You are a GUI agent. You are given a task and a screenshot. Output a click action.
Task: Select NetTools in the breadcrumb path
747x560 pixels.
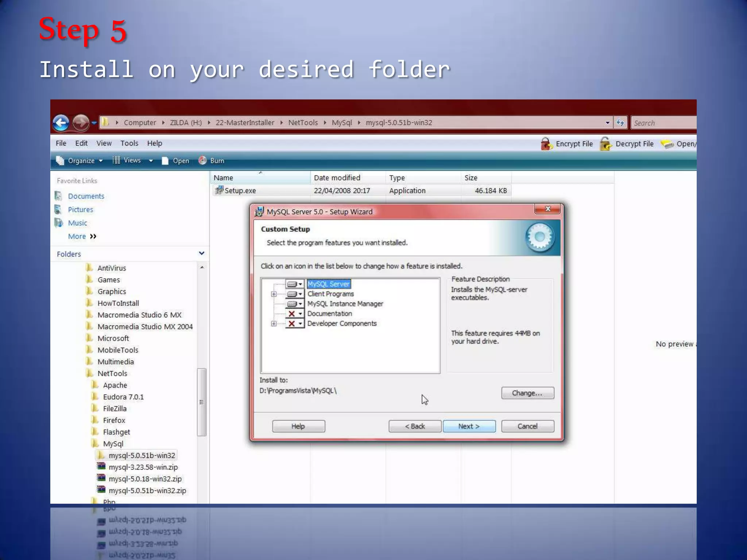click(x=303, y=122)
